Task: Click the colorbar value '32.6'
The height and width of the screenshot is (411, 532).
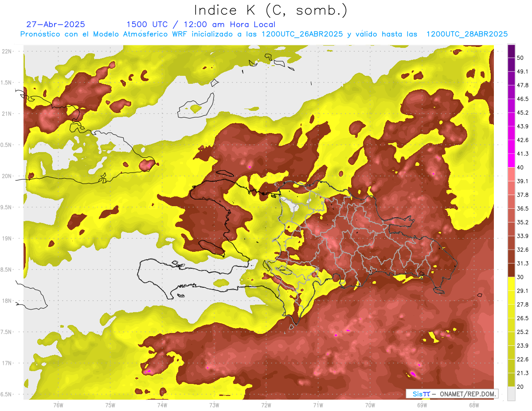Action: (523, 250)
